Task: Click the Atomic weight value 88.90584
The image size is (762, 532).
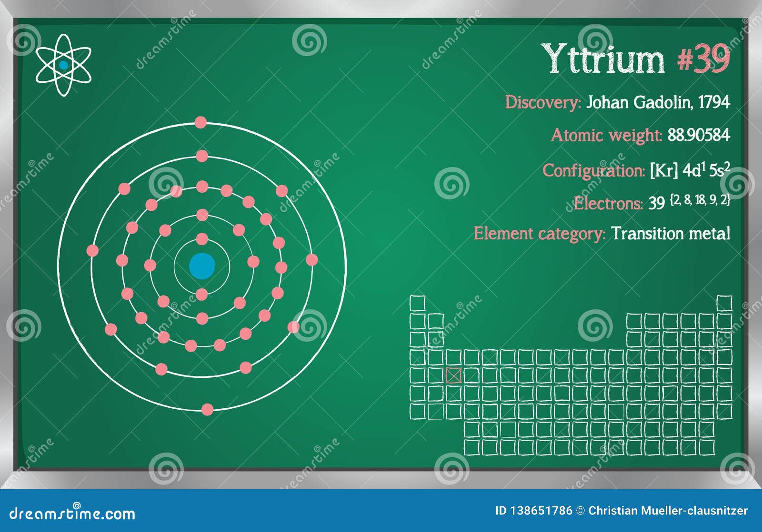Action: [x=697, y=137]
